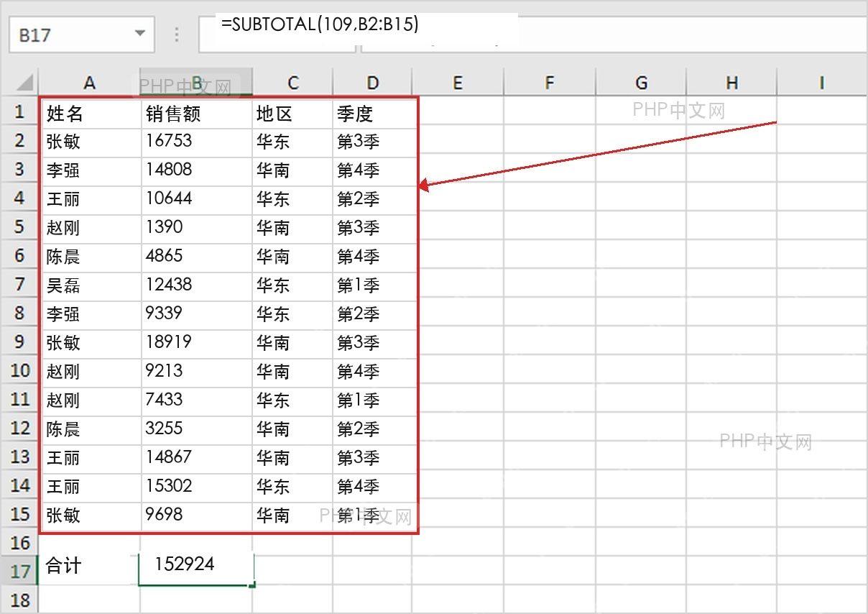Viewport: 868px width, 614px height.
Task: Select column A header
Action: pyautogui.click(x=89, y=83)
